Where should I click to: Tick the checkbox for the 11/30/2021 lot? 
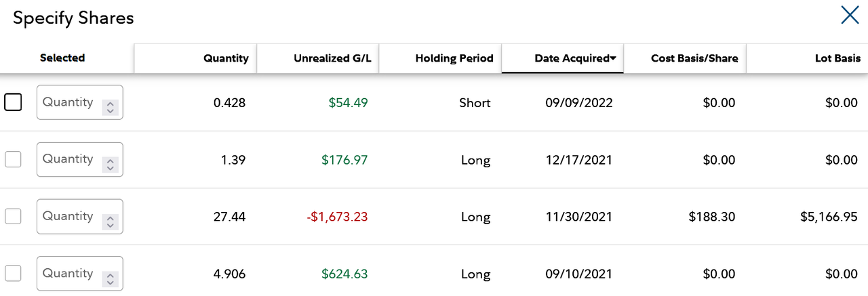tap(13, 216)
